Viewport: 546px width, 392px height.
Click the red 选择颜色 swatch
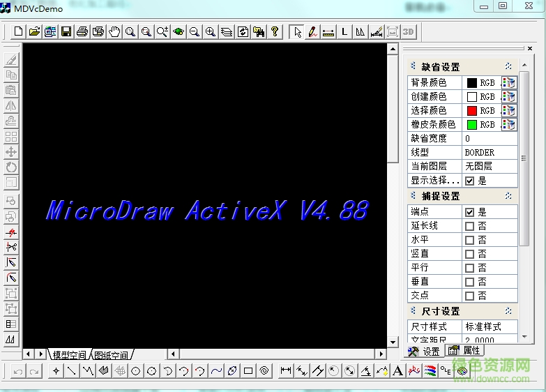[x=471, y=110]
